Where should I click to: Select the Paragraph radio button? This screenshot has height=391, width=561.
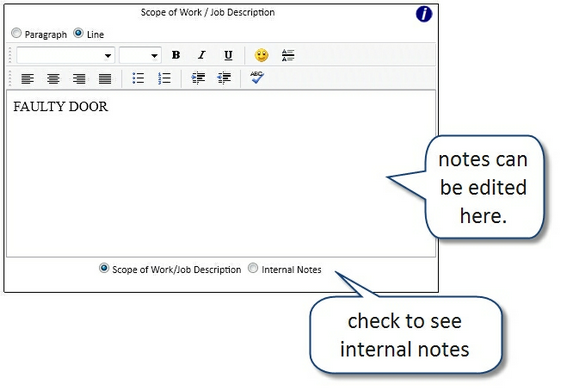point(16,33)
